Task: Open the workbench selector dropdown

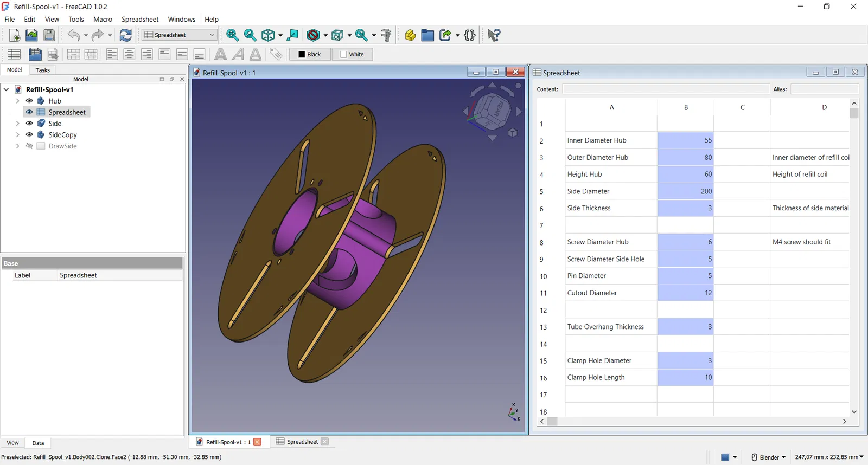Action: click(x=180, y=35)
